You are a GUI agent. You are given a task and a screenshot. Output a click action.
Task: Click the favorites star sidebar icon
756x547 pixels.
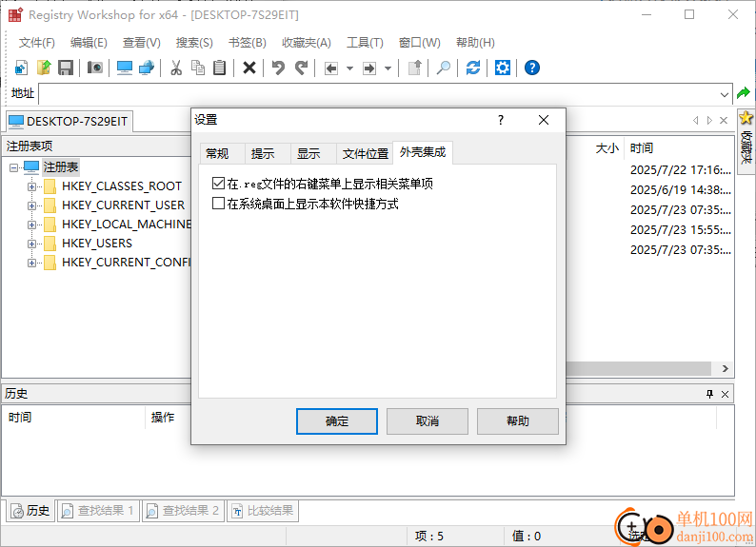pyautogui.click(x=746, y=118)
